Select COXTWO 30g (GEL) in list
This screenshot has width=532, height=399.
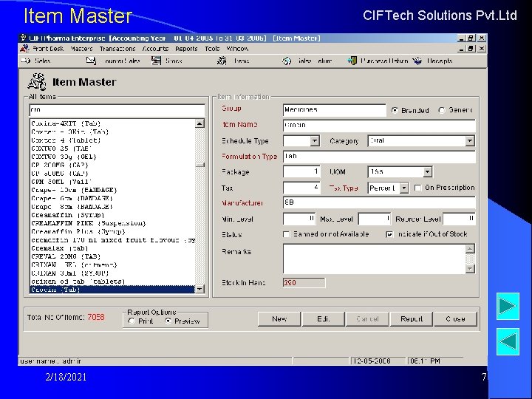click(112, 157)
